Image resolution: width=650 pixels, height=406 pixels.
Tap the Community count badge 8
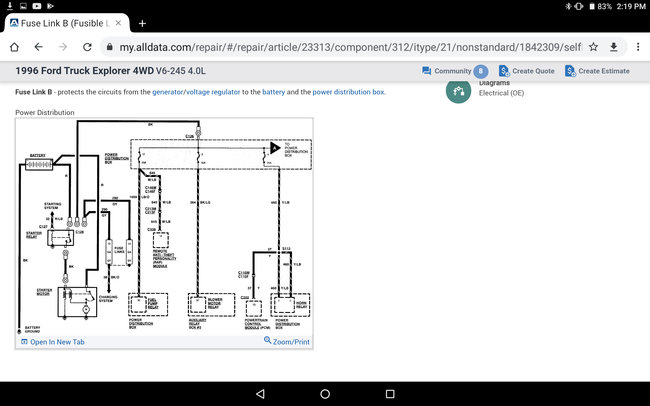pyautogui.click(x=481, y=71)
